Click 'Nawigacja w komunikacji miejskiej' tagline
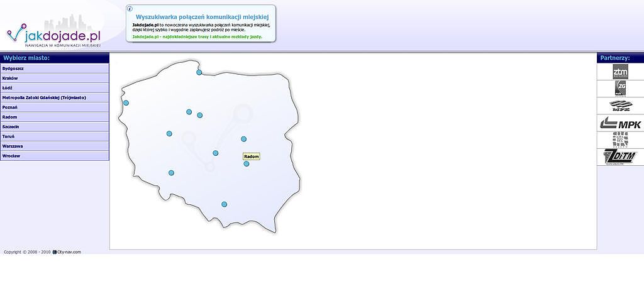This screenshot has height=306, width=644. pos(62,45)
